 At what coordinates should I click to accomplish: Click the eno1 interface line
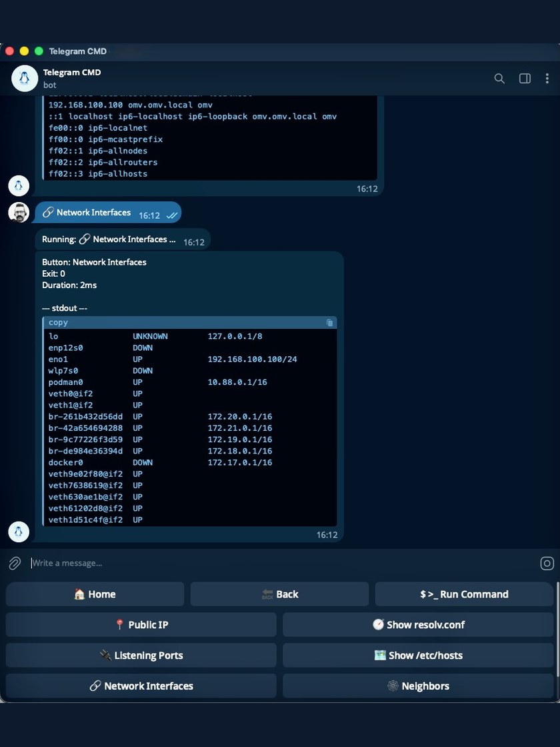[x=173, y=359]
